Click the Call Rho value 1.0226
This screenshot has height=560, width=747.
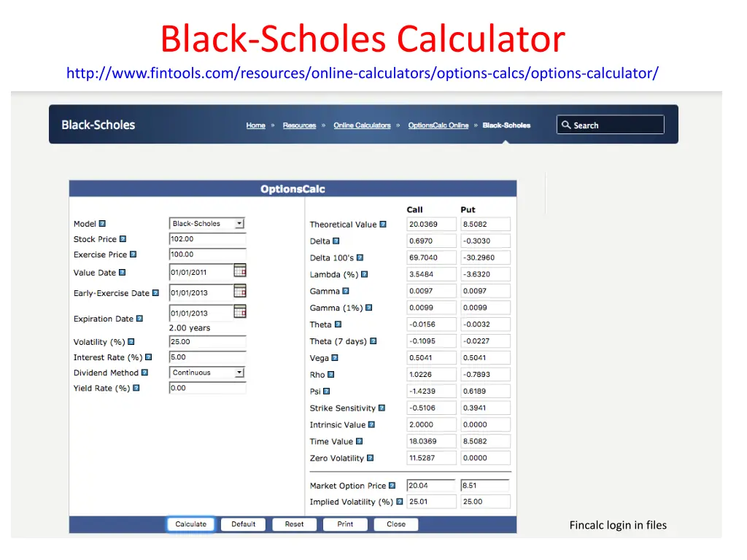[431, 375]
